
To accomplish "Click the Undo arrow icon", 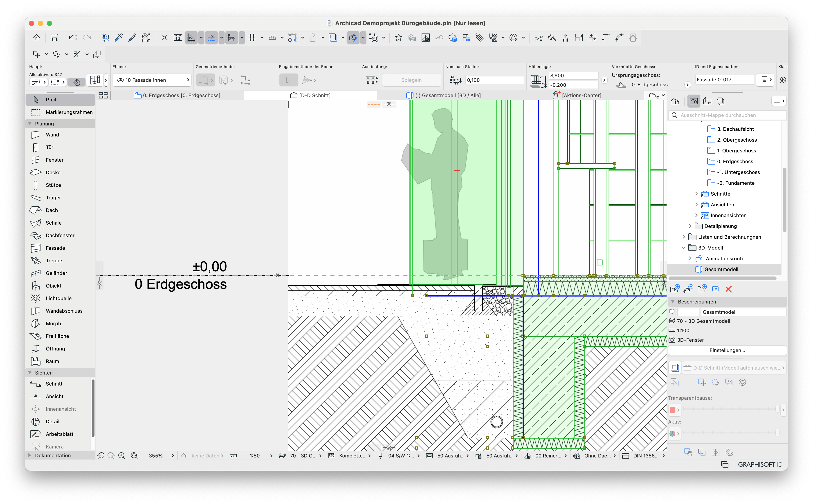I will coord(73,38).
